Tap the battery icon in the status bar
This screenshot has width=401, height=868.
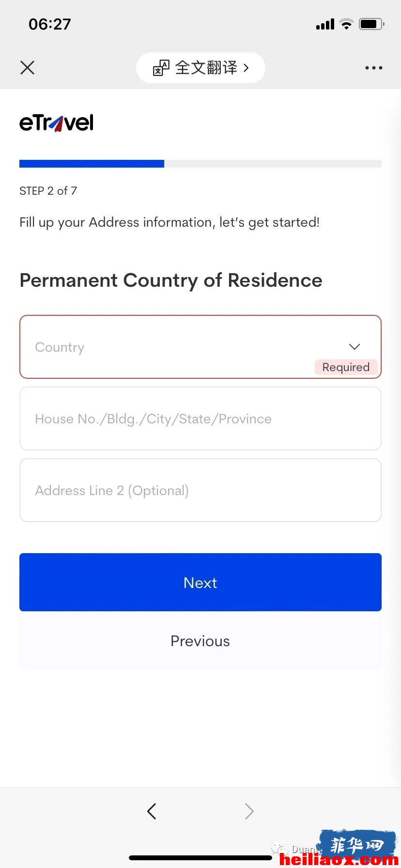(371, 24)
